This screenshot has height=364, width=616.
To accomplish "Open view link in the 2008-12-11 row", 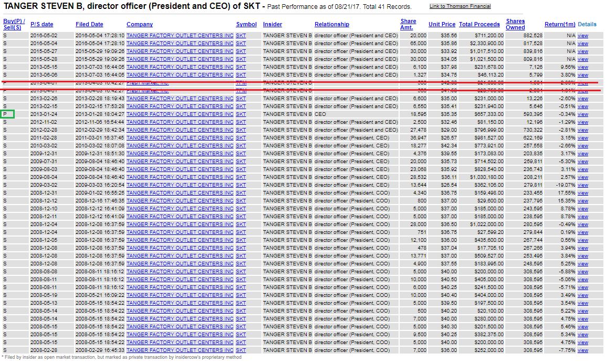I will 582,217.
